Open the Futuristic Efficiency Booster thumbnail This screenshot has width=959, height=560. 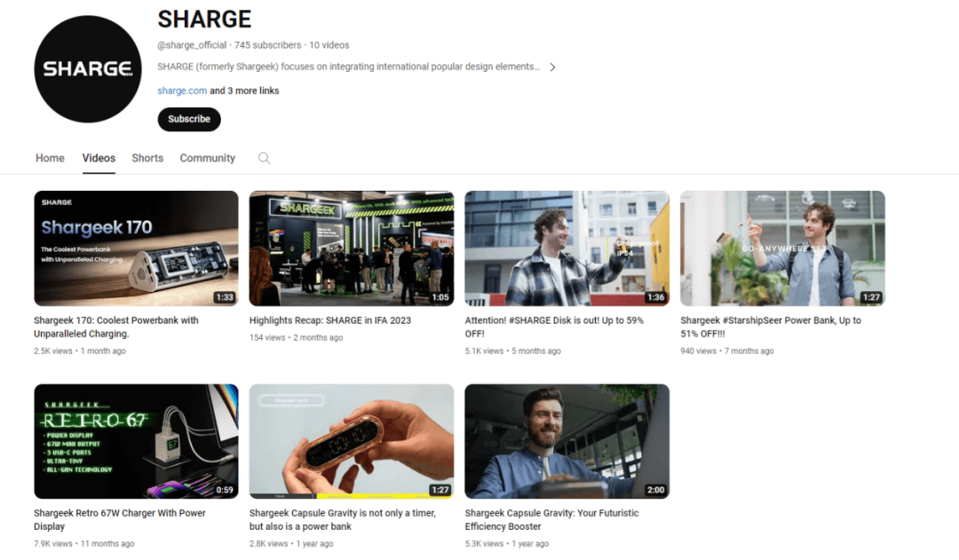pos(567,441)
